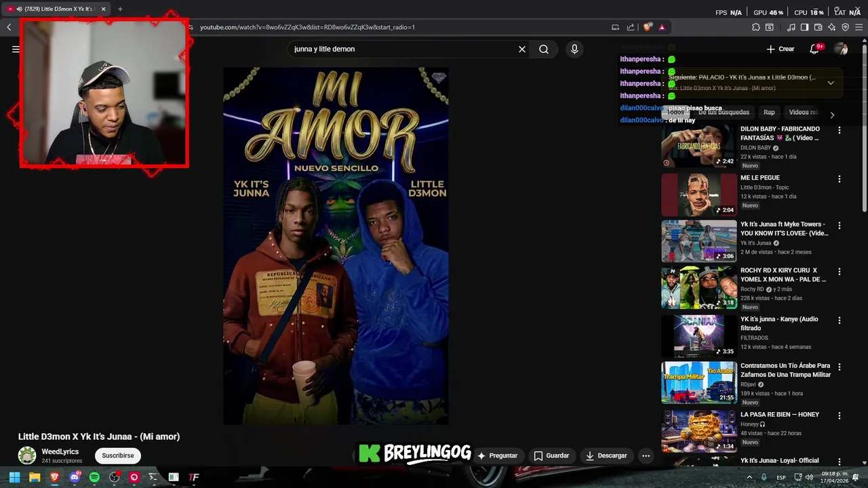Open the YouTube account avatar menu
868x488 pixels.
[x=841, y=49]
